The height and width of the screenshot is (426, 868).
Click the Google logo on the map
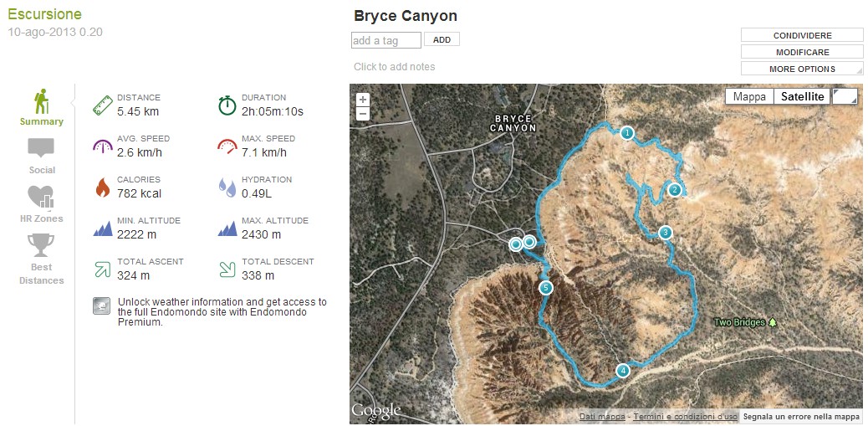pos(375,410)
